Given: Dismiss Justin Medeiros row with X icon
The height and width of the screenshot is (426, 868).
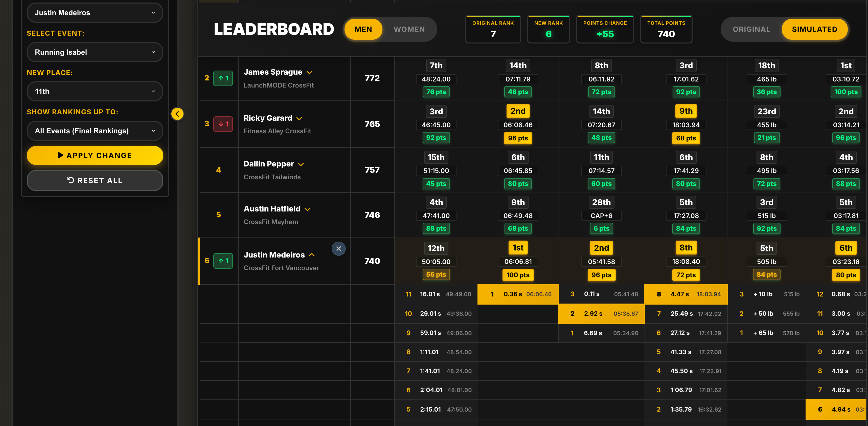Looking at the screenshot, I should tap(338, 249).
